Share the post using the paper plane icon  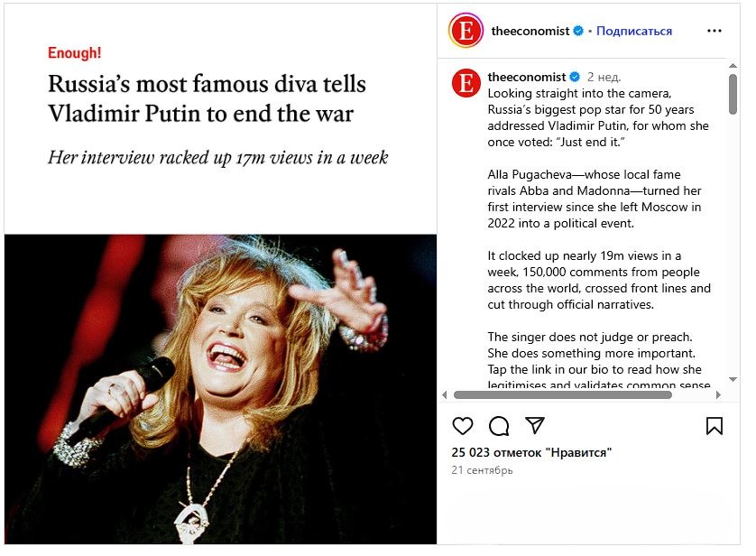tap(535, 425)
